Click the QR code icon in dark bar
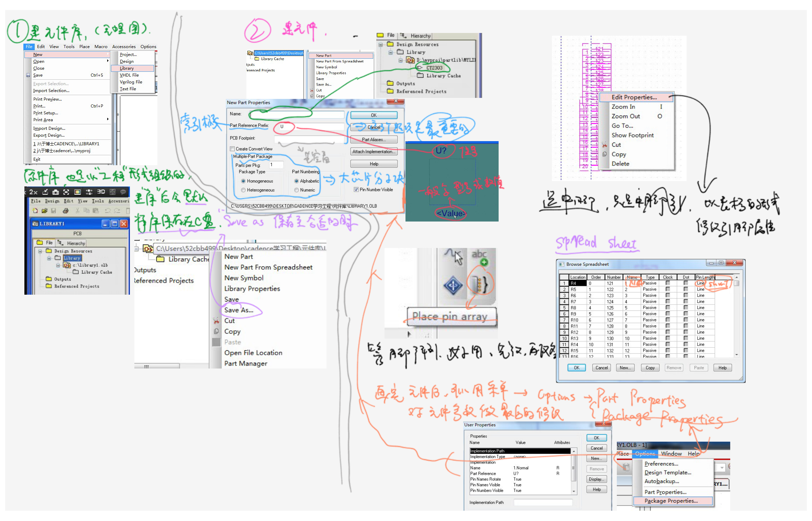 tap(112, 192)
